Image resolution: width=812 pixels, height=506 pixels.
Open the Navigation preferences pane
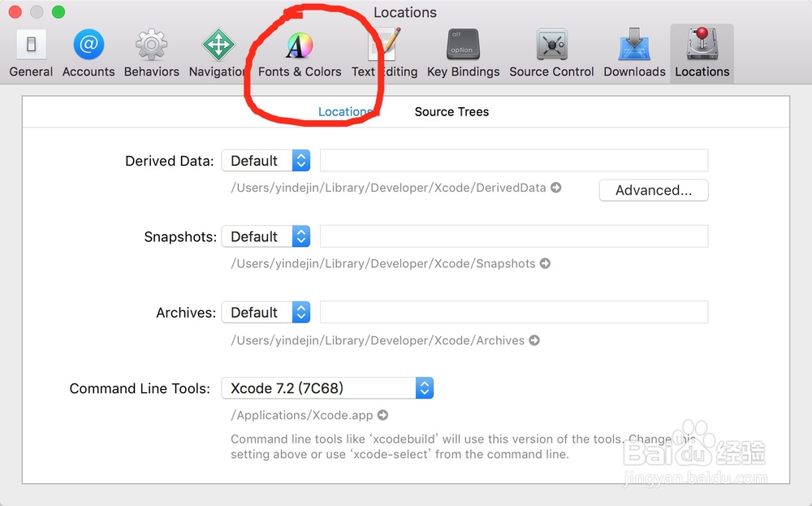[x=218, y=54]
